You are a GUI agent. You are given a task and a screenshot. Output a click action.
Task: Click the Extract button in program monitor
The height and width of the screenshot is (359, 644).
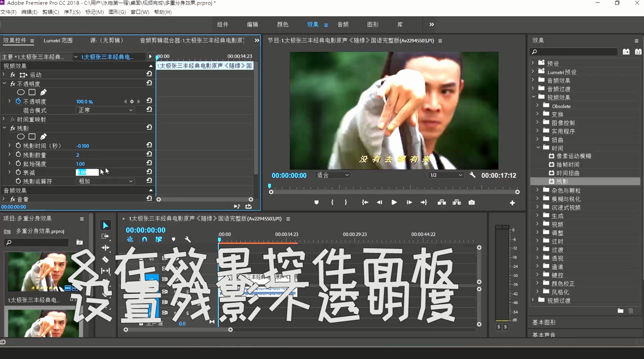[457, 202]
